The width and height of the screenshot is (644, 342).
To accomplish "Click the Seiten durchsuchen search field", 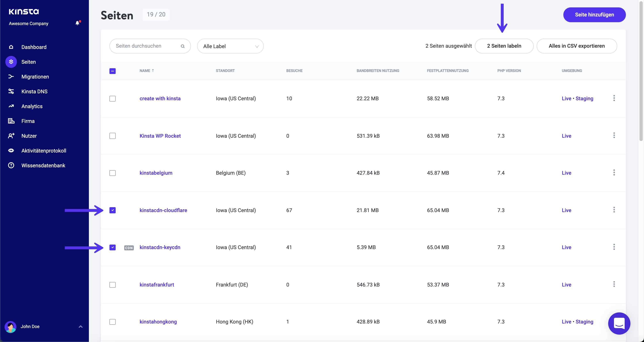I will click(150, 46).
